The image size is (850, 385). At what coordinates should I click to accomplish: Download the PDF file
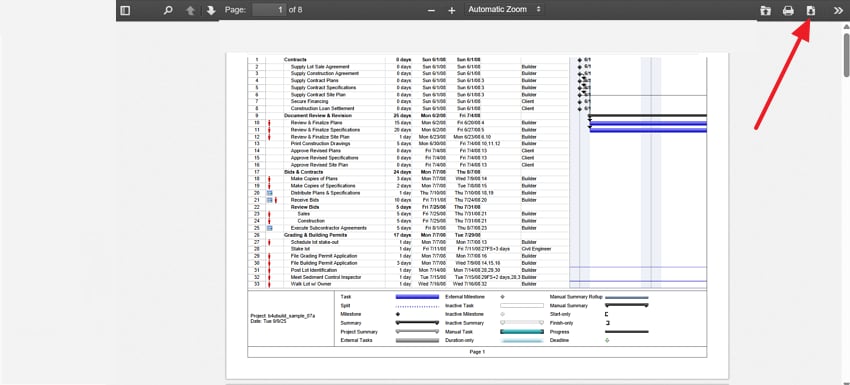tap(811, 10)
